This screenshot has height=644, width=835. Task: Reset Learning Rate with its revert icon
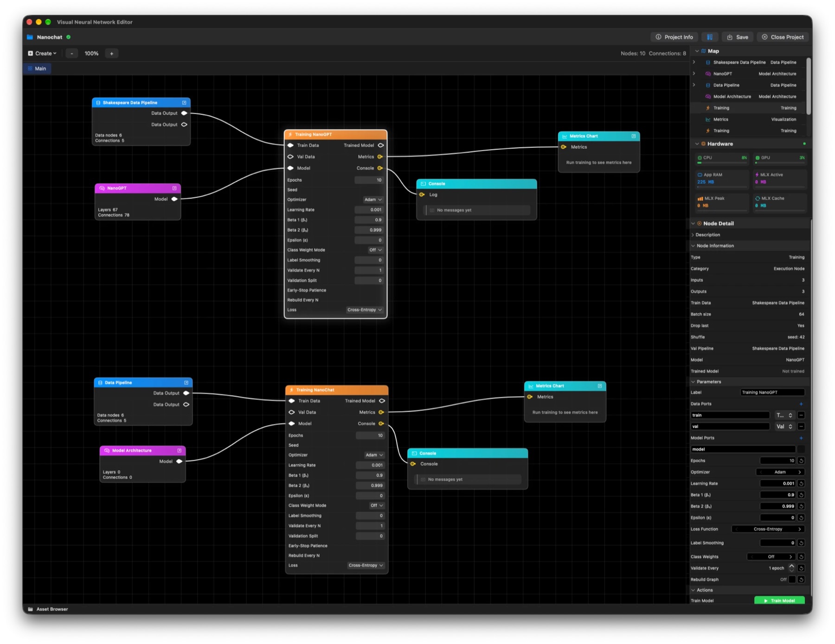[x=801, y=484]
